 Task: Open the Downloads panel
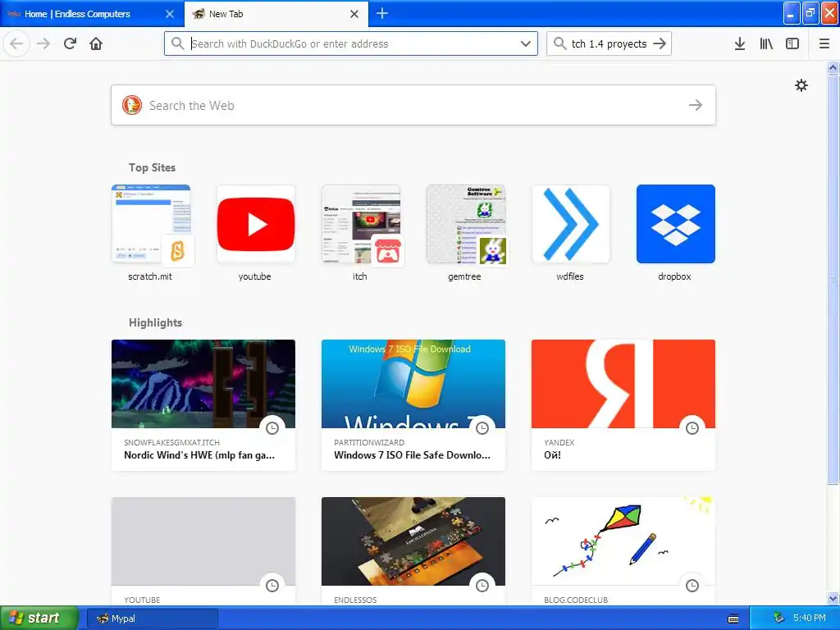tap(740, 43)
